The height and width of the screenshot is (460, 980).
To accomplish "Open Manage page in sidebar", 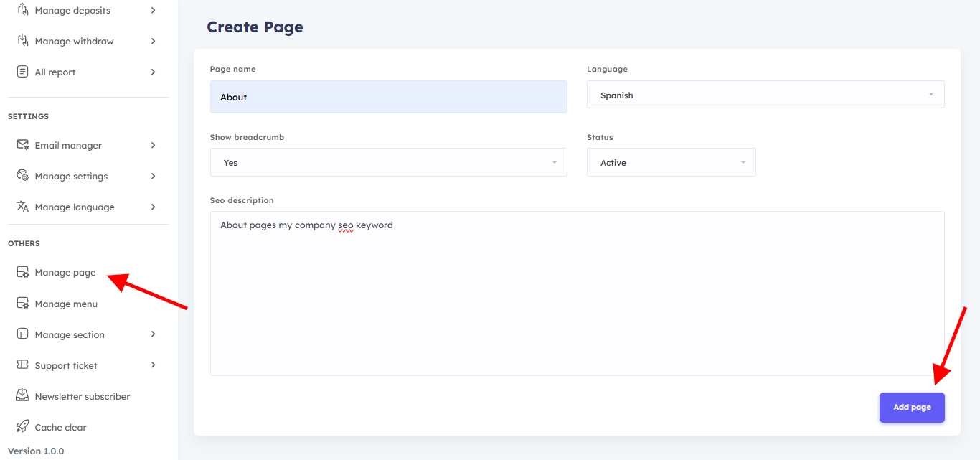I will pos(65,273).
